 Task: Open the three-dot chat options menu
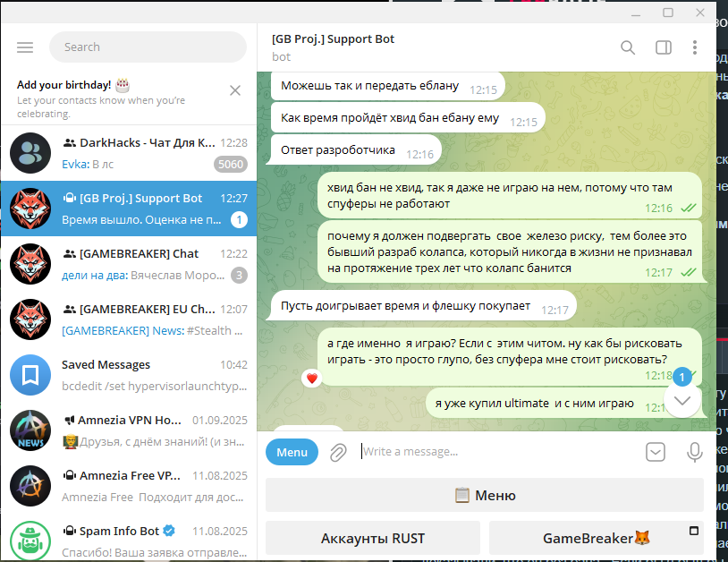695,47
